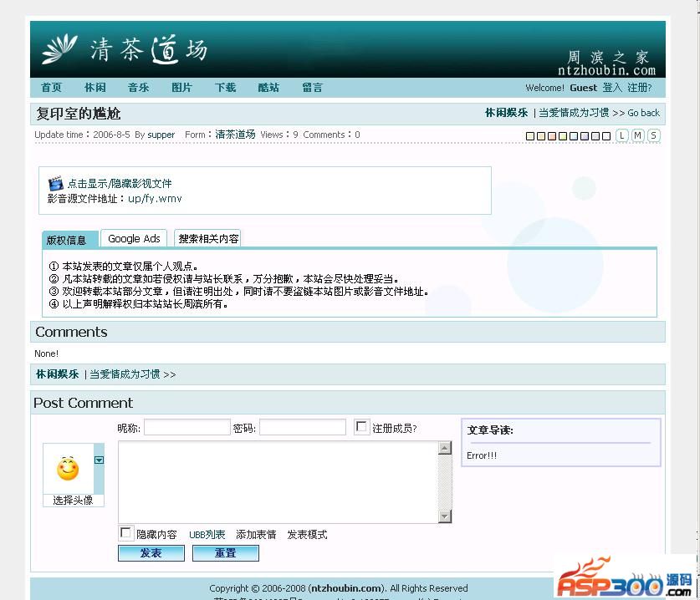Viewport: 700px width, 600px height.
Task: Pick the third peach color swatch
Action: [x=552, y=136]
